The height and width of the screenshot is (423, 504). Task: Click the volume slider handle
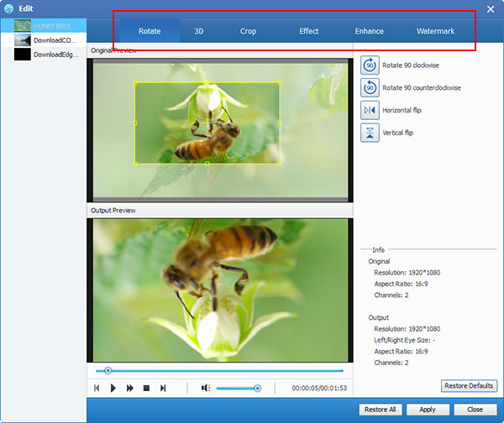257,389
